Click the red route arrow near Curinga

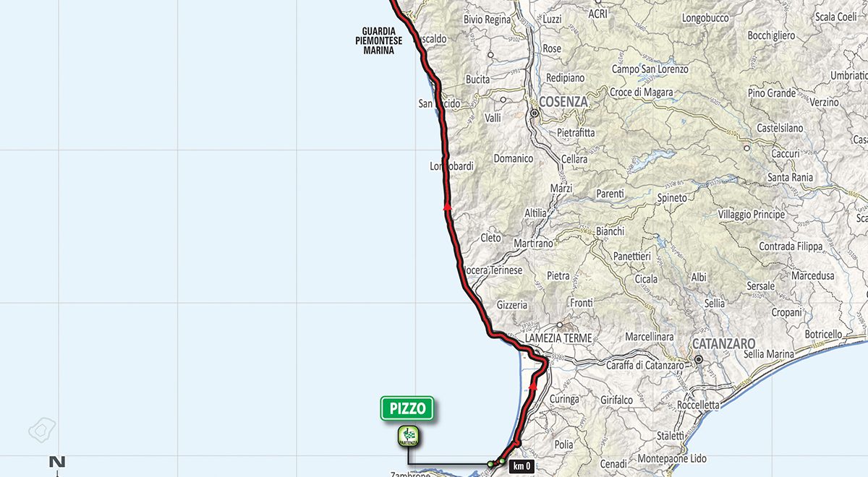pos(533,385)
